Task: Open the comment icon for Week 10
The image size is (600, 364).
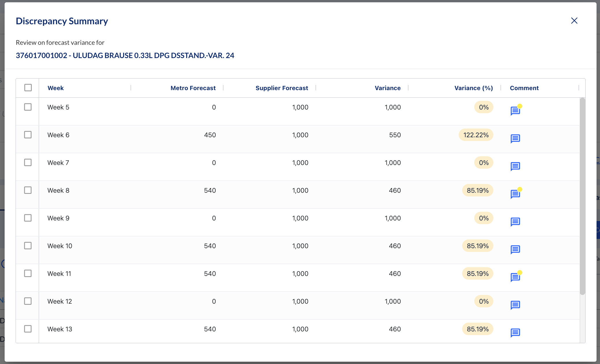Action: click(515, 249)
